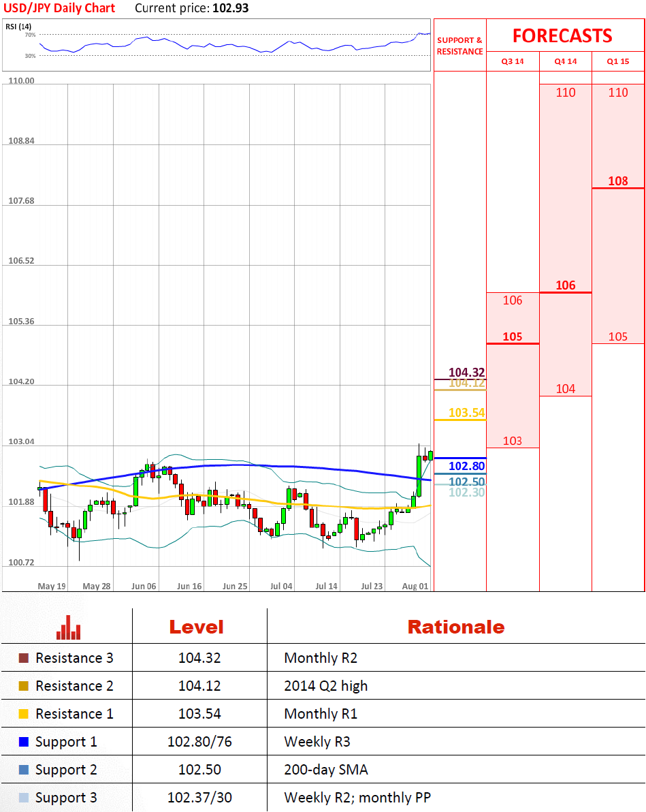Click the 102.50 support level label
This screenshot has width=646, height=812.
pos(466,482)
